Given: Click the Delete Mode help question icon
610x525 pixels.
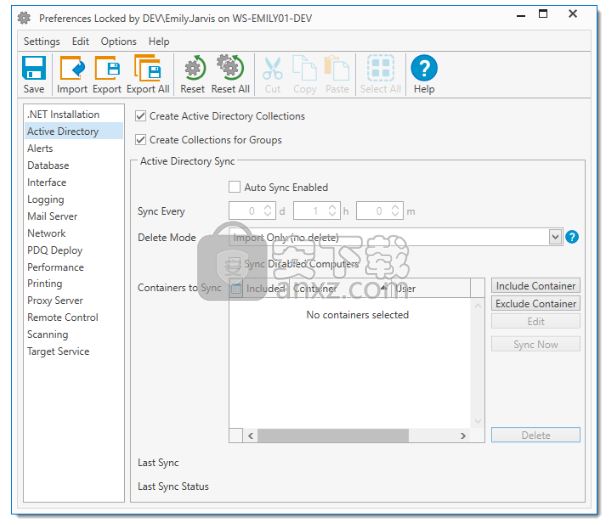Looking at the screenshot, I should pyautogui.click(x=571, y=237).
